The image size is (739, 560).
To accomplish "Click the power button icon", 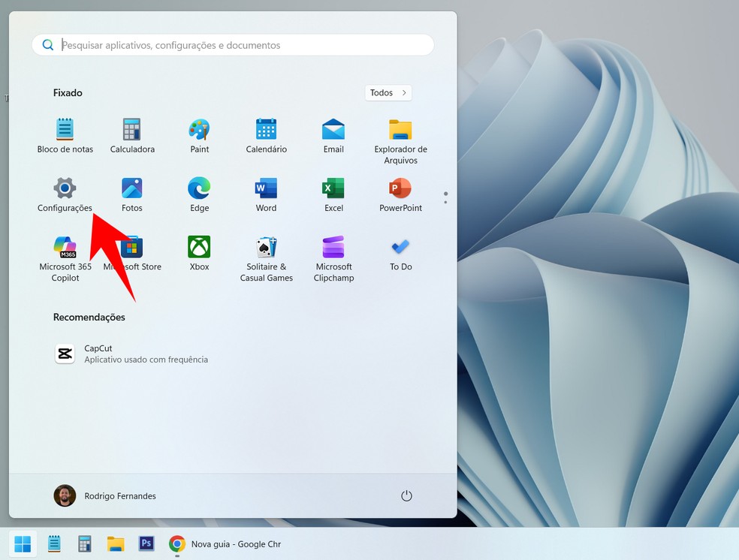I will (406, 496).
